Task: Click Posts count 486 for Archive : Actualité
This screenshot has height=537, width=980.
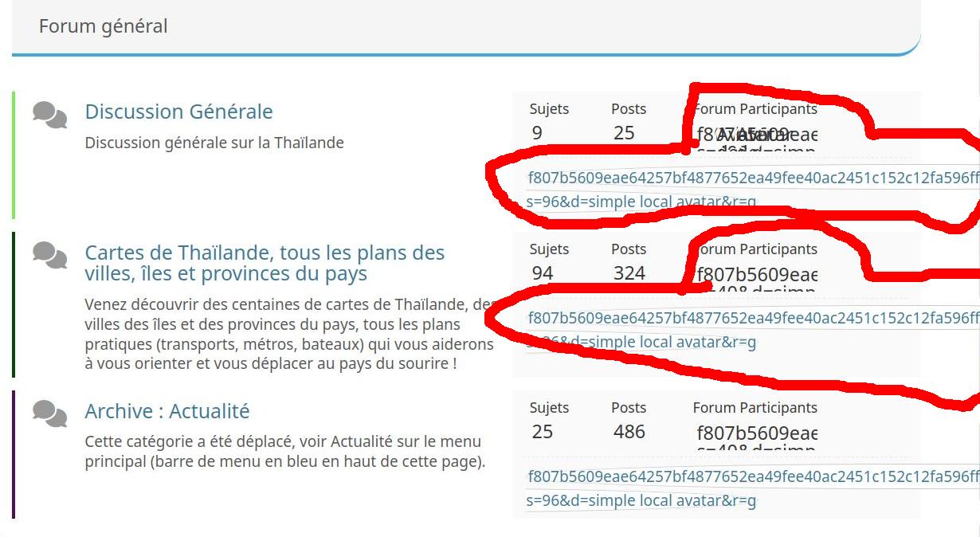Action: coord(629,432)
